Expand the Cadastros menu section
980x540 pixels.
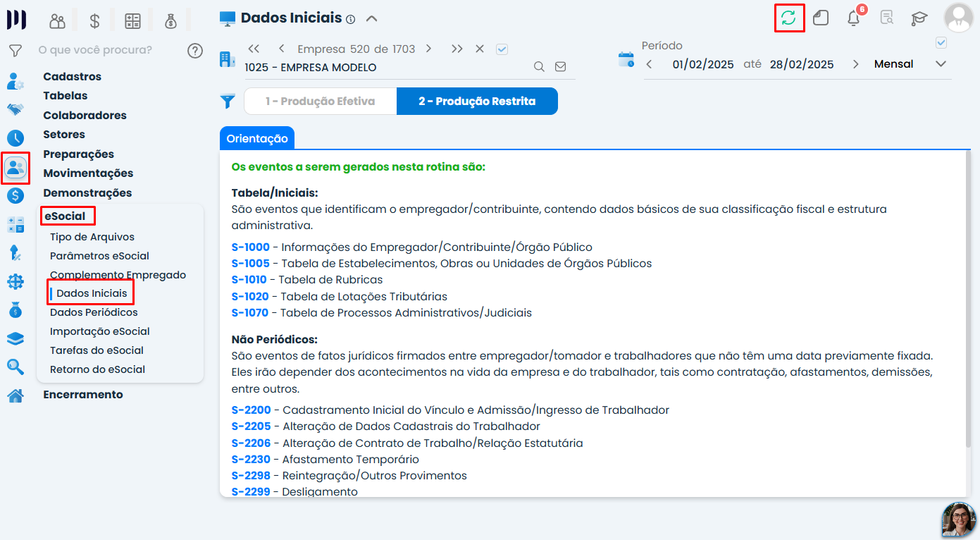73,77
